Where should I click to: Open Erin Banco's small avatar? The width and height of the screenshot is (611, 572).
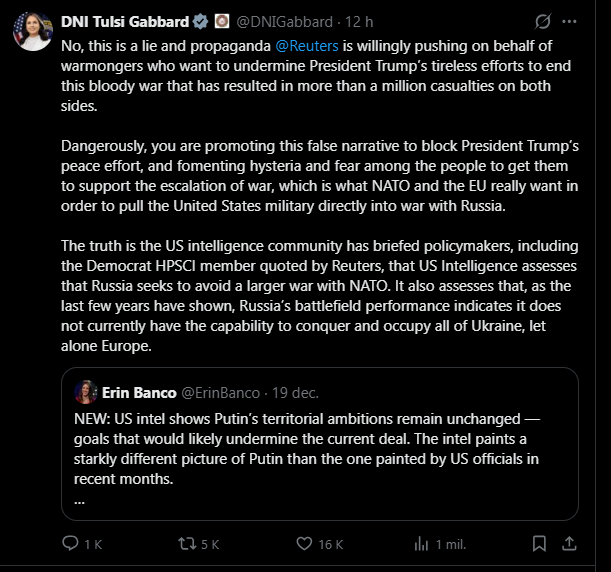click(85, 391)
